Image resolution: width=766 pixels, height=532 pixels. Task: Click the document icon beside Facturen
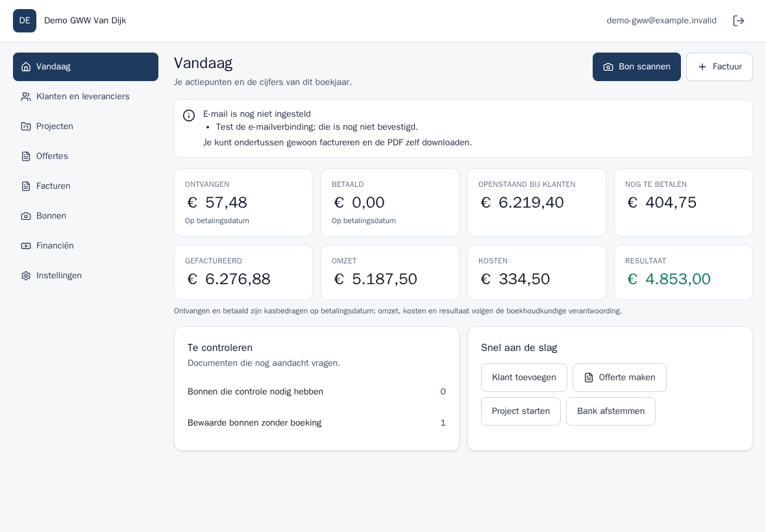[x=26, y=186]
